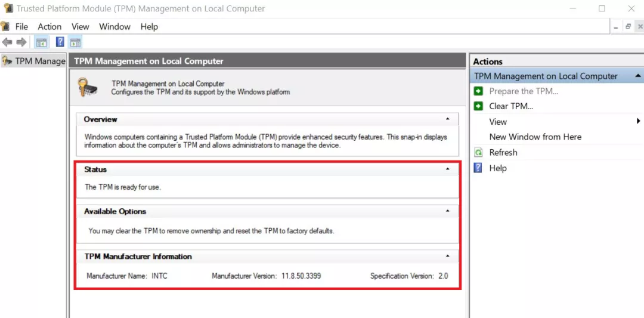Click the Back arrow toolbar icon
Screen dimensions: 644x318
click(7, 42)
